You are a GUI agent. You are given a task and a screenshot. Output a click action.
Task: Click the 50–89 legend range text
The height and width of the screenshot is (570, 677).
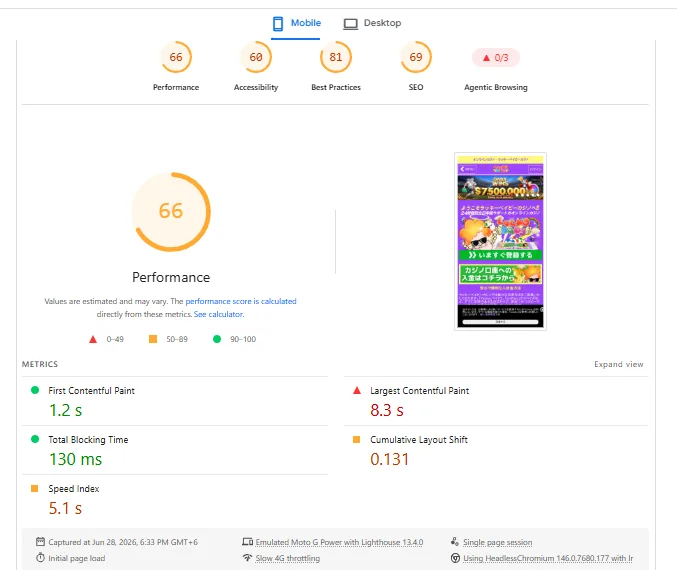coord(177,339)
